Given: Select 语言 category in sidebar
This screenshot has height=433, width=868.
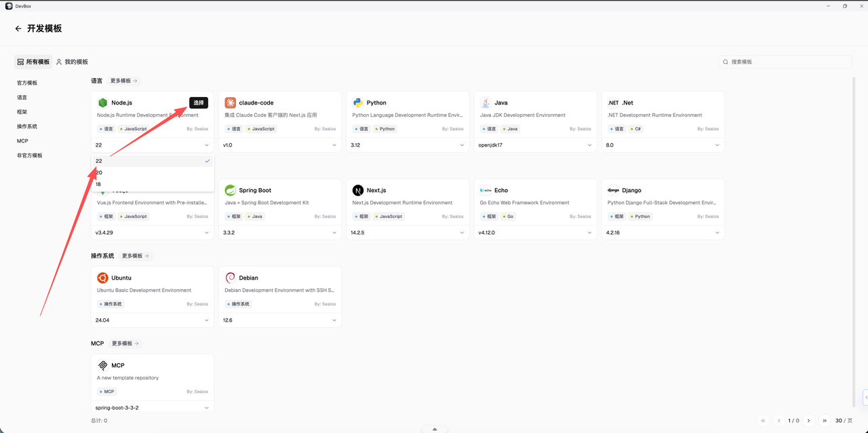Looking at the screenshot, I should coord(22,98).
